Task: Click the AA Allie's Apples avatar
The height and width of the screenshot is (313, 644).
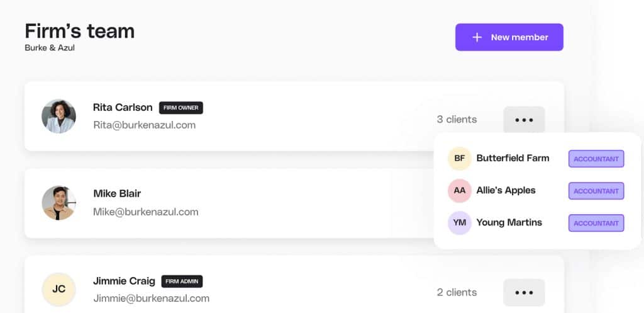Action: tap(460, 191)
